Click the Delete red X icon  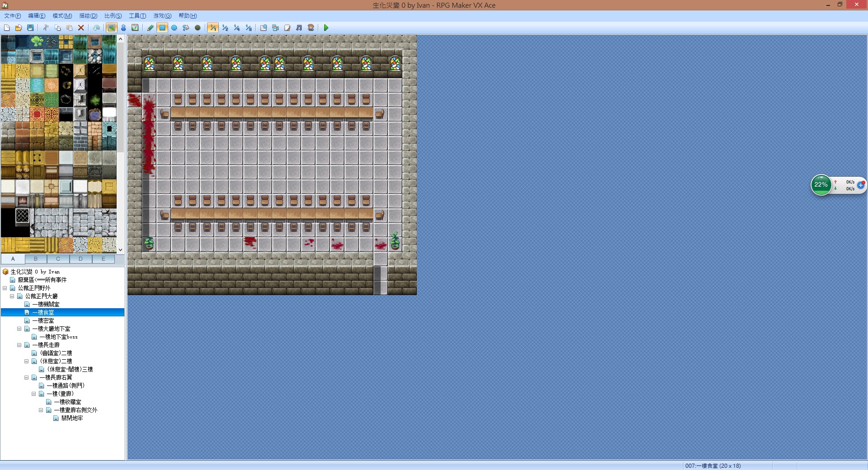click(81, 28)
